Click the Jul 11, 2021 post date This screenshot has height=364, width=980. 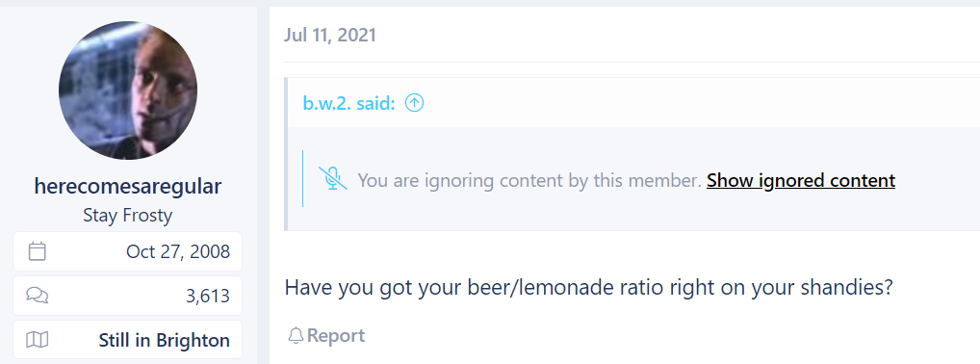330,35
